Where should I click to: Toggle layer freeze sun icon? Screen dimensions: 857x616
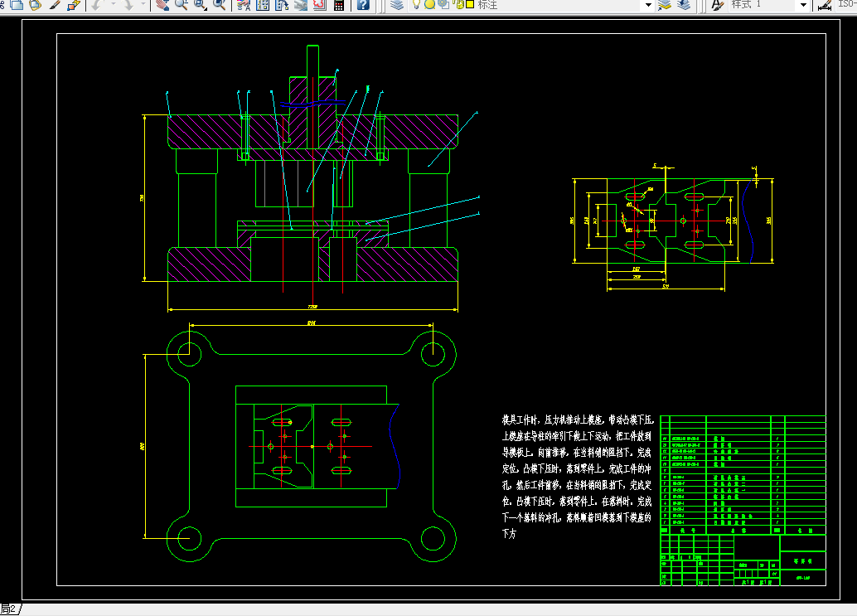click(430, 5)
